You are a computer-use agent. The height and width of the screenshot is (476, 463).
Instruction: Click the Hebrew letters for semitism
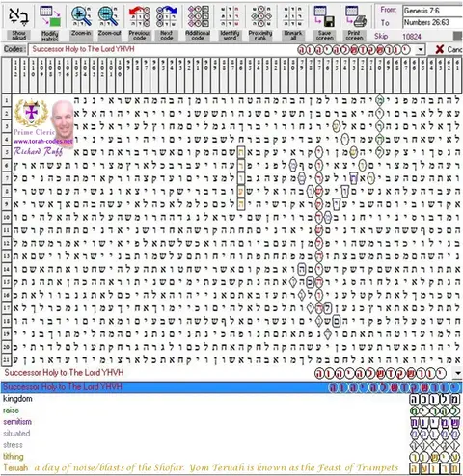point(435,423)
